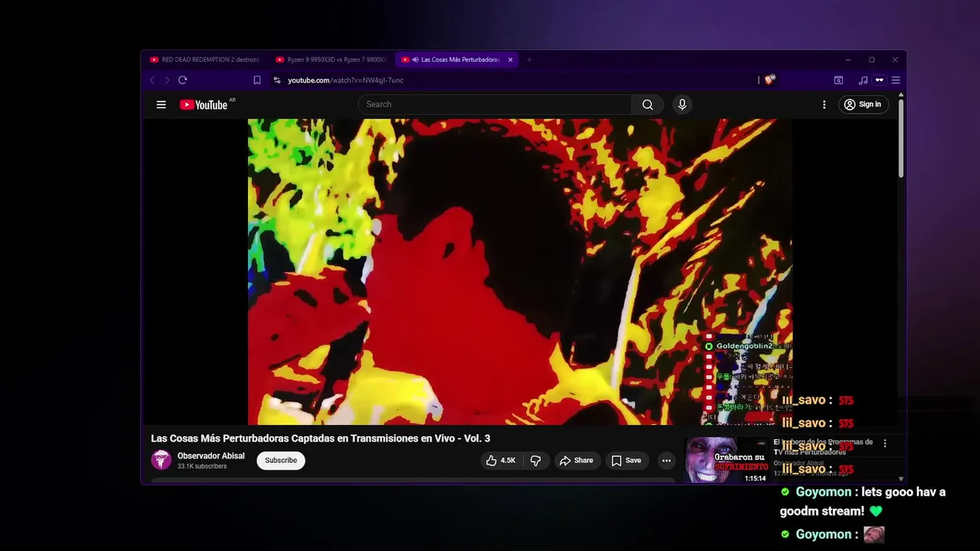Share this video
The image size is (980, 551).
[x=577, y=461]
